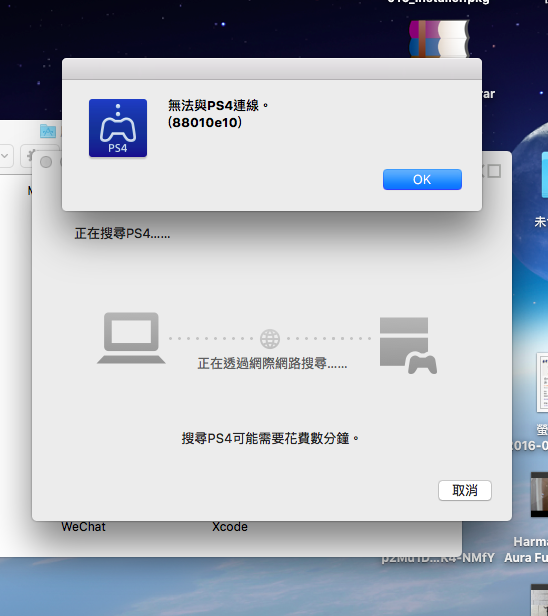Click the PS4 Remote Play app icon
The width and height of the screenshot is (548, 616).
click(118, 128)
